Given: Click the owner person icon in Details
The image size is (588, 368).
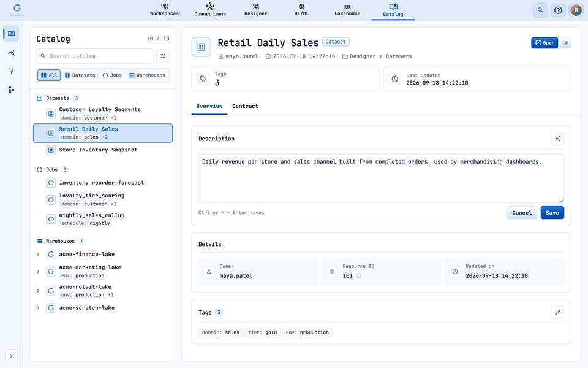Looking at the screenshot, I should [209, 272].
